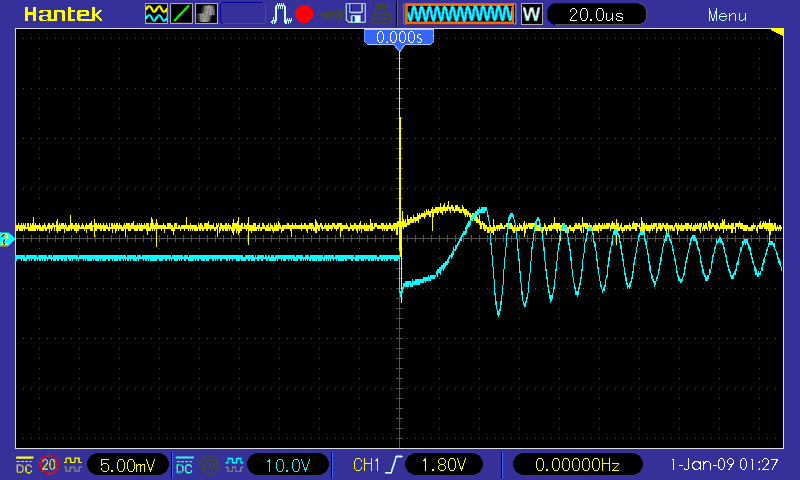Toggle the CH1 20MHz bandwidth limit icon
Viewport: 800px width, 480px height.
tap(48, 465)
